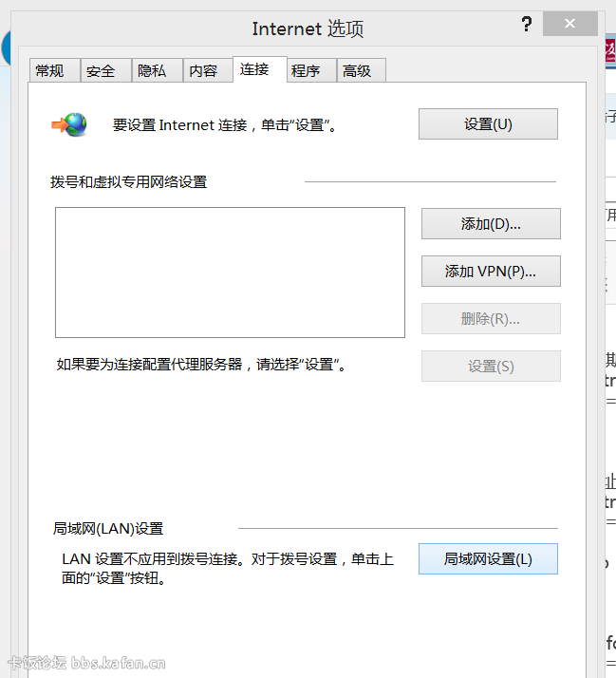Switch to the 常规 tab
The height and width of the screenshot is (678, 616).
coord(54,70)
